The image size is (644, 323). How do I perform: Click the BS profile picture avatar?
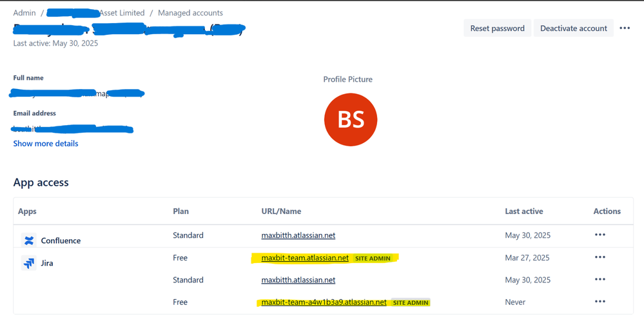[x=350, y=119]
